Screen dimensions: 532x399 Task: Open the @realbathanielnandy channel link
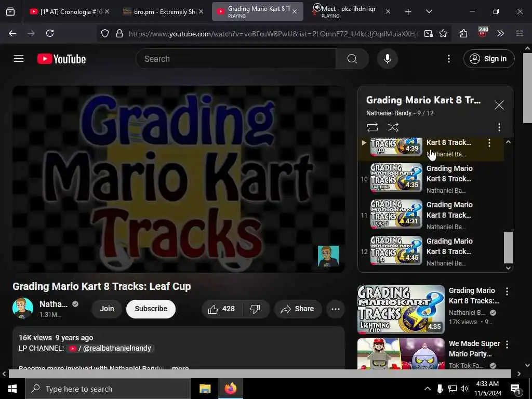click(111, 349)
